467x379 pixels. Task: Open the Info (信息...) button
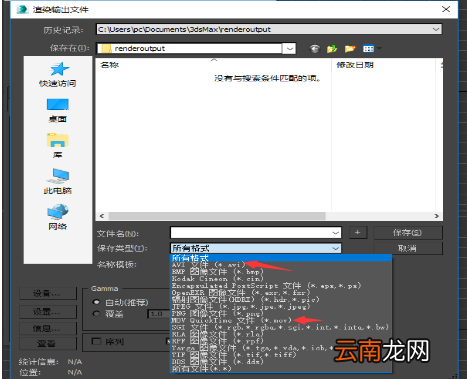(48, 329)
